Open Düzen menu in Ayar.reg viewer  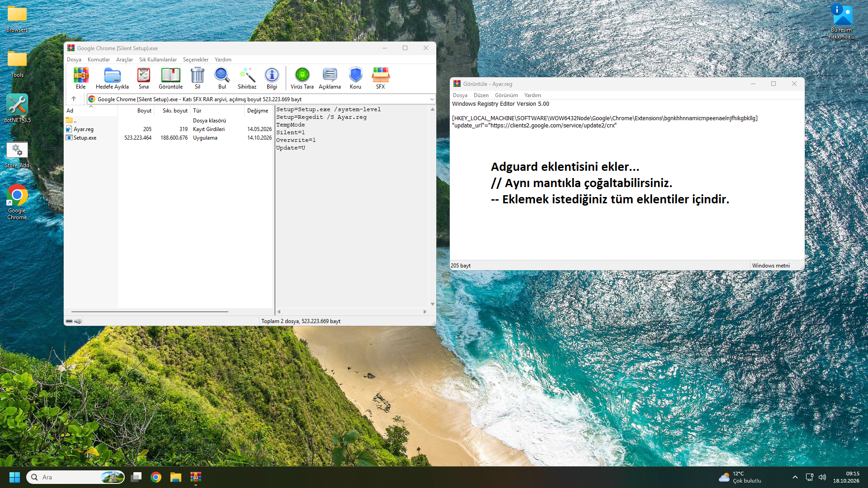tap(481, 95)
